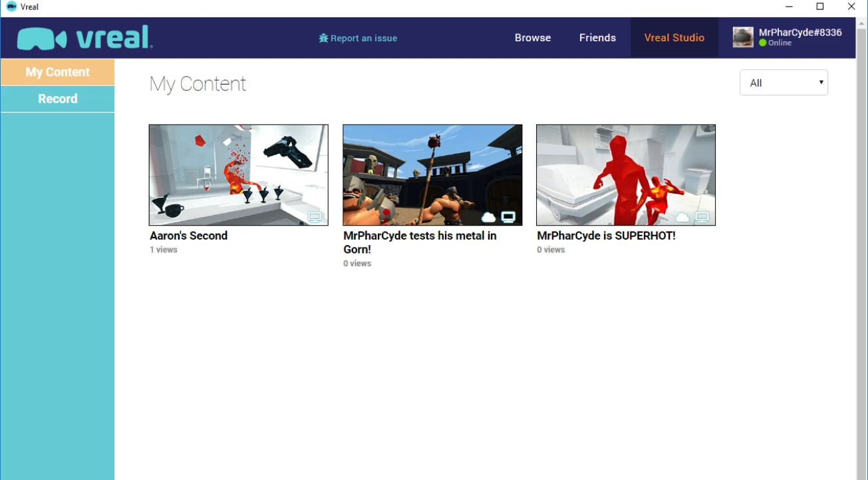
Task: Click "1 views" under Aaron's Second
Action: (x=164, y=250)
